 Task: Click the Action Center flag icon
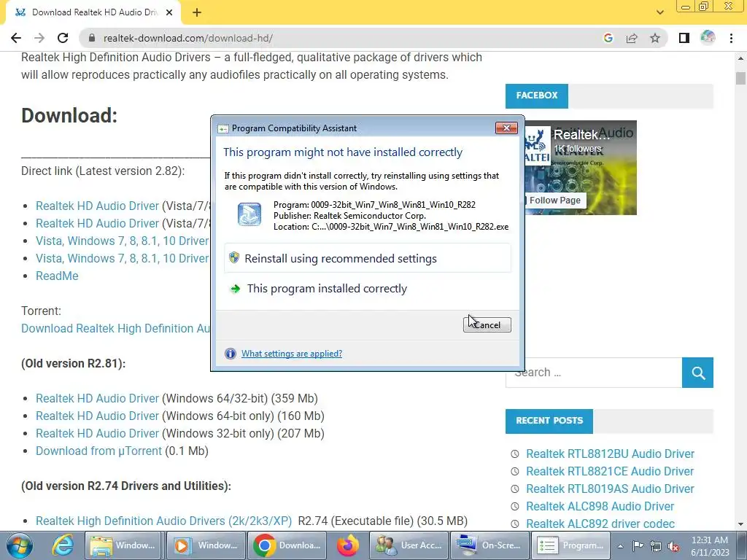click(x=638, y=545)
